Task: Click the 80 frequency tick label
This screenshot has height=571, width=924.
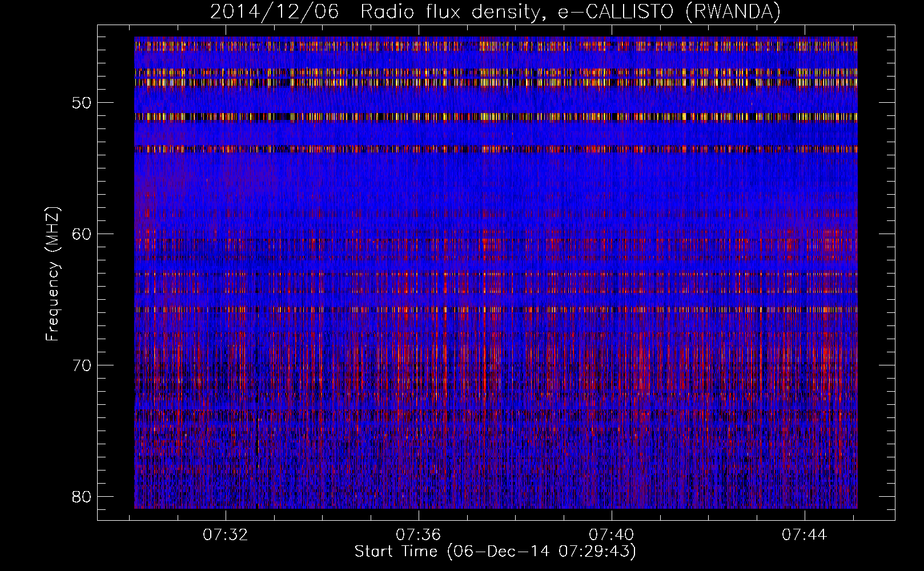Action: tap(82, 496)
